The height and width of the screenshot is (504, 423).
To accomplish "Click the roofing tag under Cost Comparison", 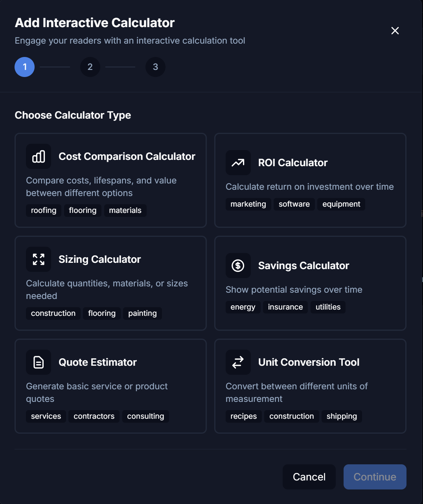I will click(x=43, y=210).
